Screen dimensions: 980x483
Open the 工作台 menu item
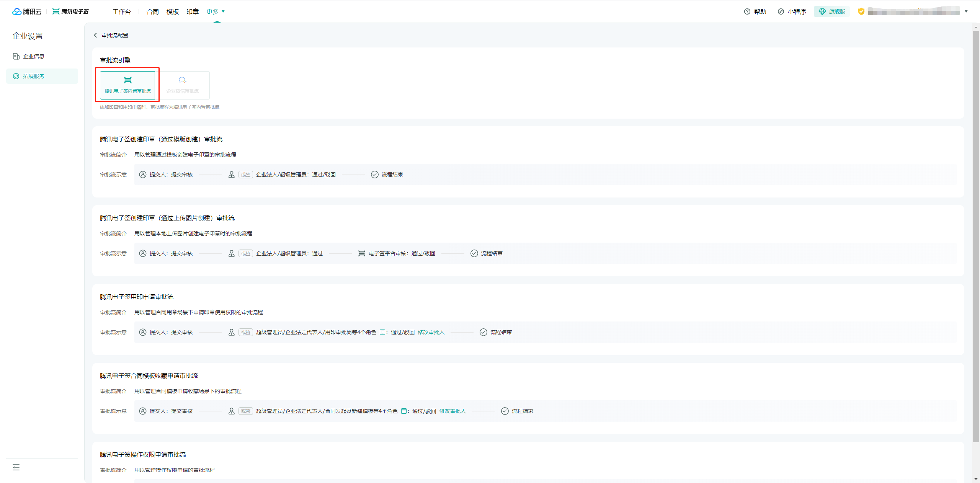point(122,12)
